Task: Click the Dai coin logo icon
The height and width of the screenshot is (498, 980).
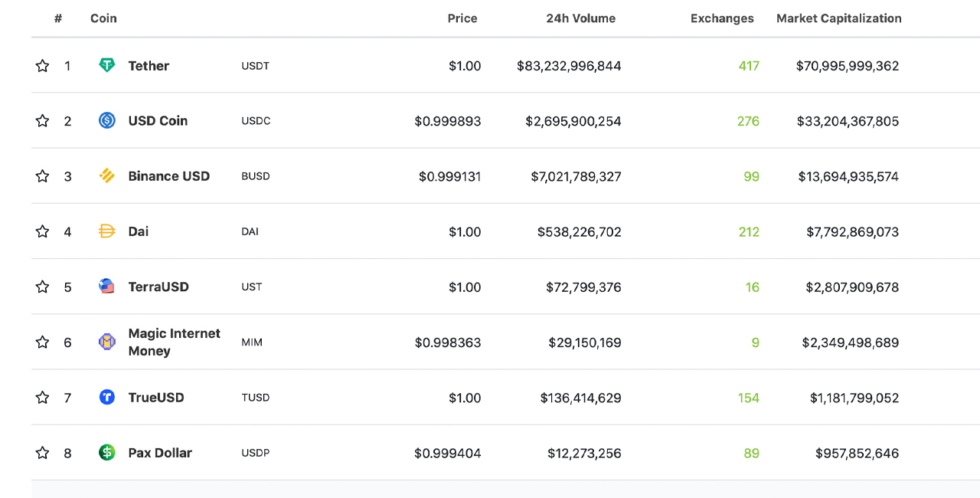Action: coord(107,231)
